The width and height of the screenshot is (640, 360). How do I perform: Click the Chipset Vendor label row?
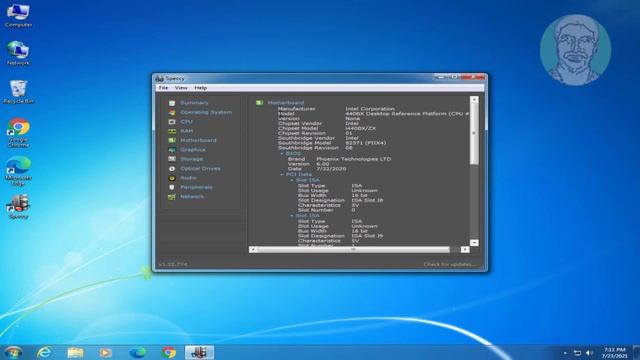tap(300, 123)
